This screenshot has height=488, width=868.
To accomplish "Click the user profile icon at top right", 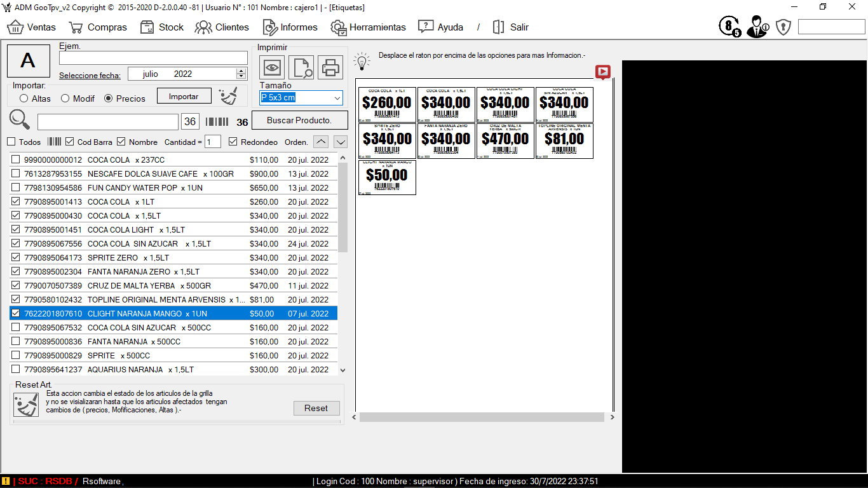I will click(756, 27).
